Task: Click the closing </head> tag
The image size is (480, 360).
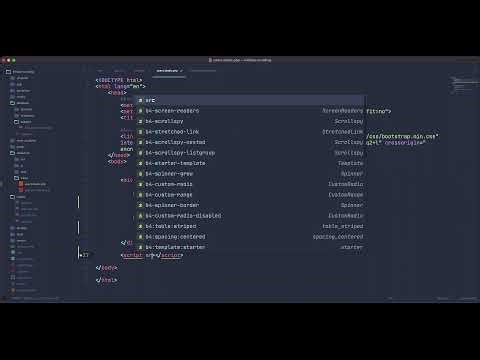Action: (118, 155)
